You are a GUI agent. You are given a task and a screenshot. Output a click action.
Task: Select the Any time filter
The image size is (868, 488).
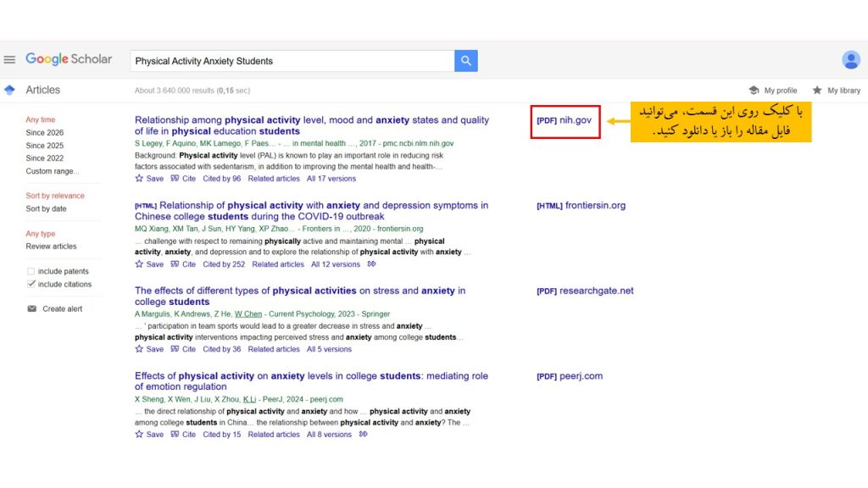pos(41,119)
